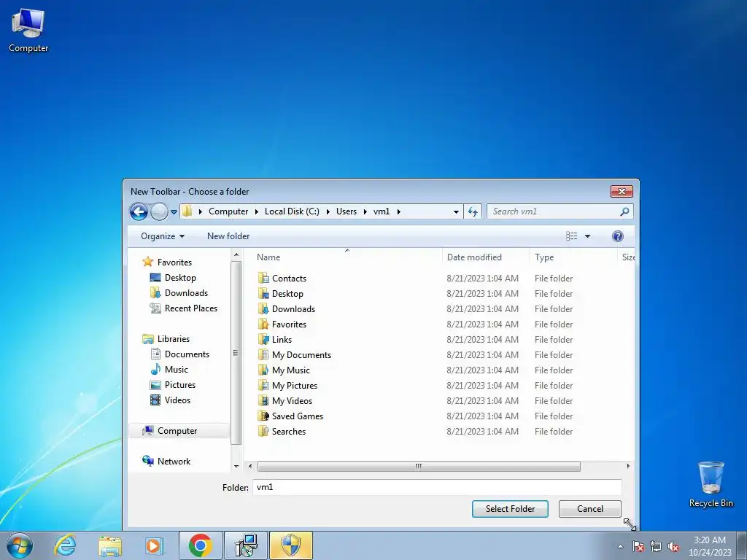
Task: Select the My Videos folder
Action: 292,401
